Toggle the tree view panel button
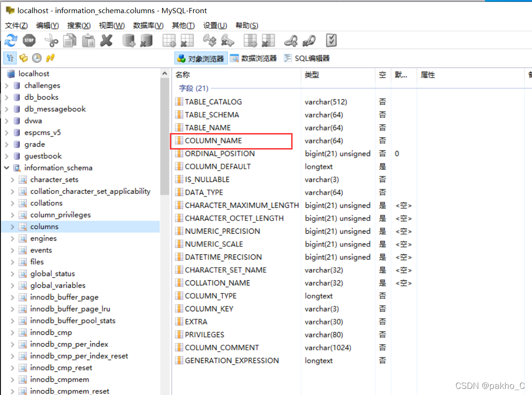Screen dimensions: 532x395 (10, 58)
